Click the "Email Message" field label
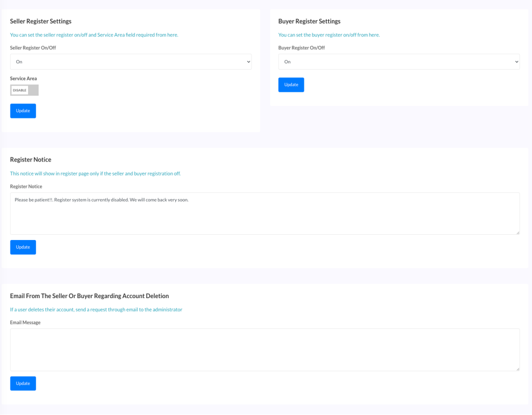 25,323
